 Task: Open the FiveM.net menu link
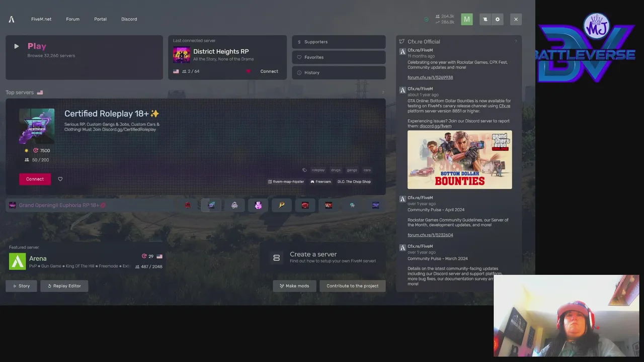click(41, 19)
